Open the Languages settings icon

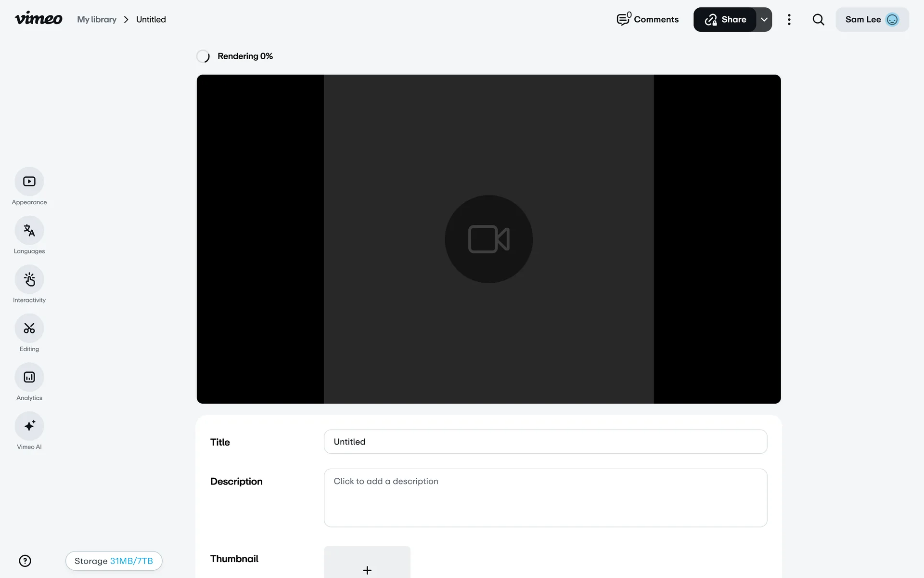coord(29,231)
